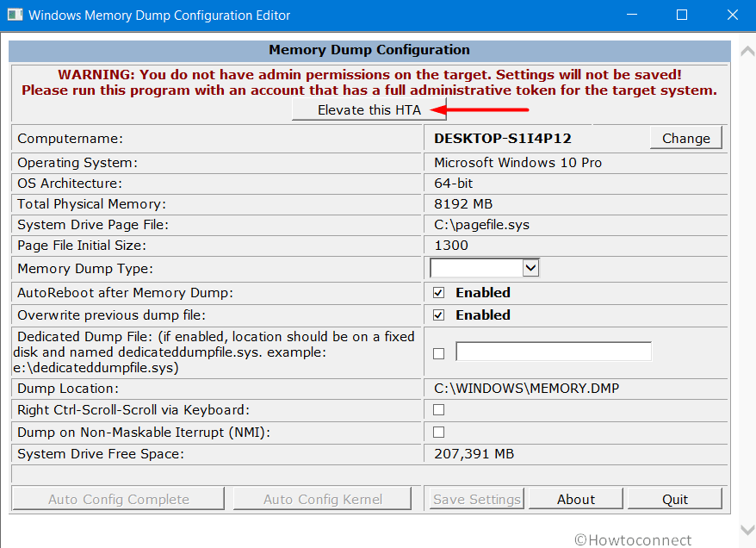Click the 1300 page file size value

[x=451, y=246]
